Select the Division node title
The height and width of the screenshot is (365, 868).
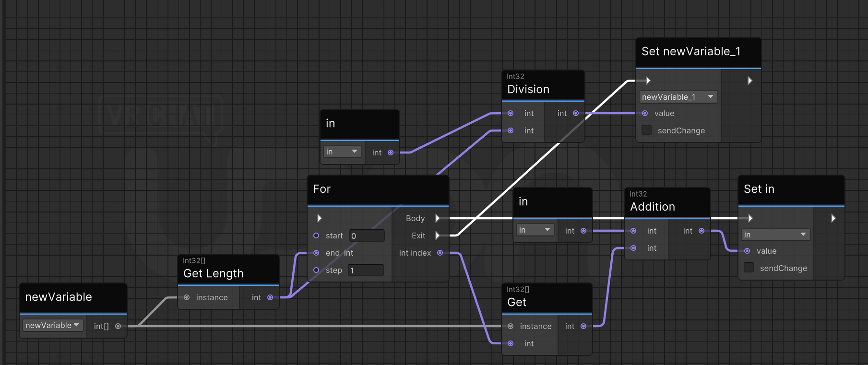tap(528, 90)
